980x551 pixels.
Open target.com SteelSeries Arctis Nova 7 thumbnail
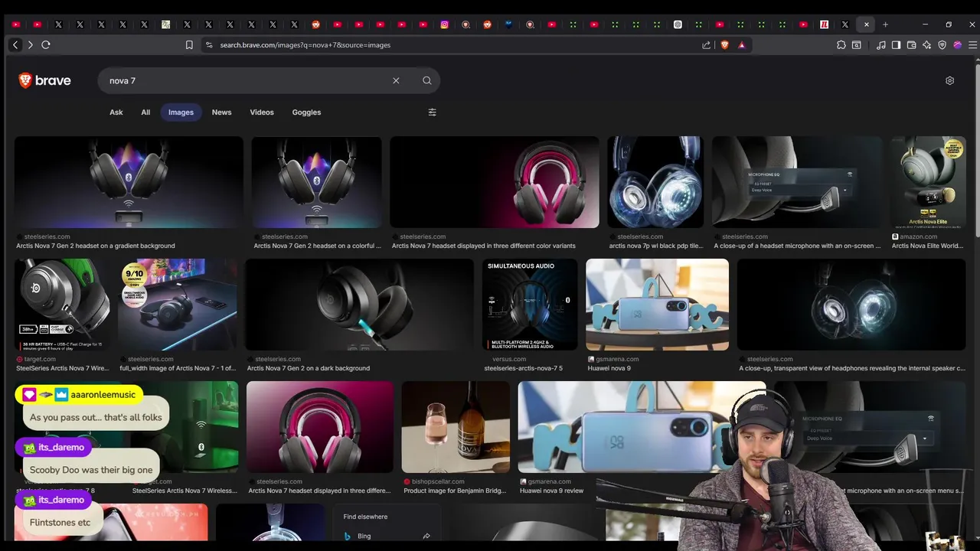(63, 305)
